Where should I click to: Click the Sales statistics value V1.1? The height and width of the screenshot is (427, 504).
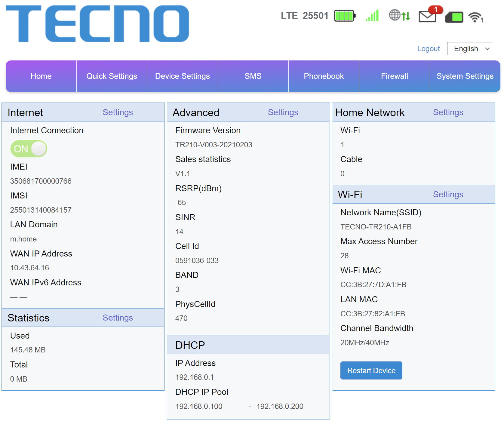pyautogui.click(x=183, y=174)
